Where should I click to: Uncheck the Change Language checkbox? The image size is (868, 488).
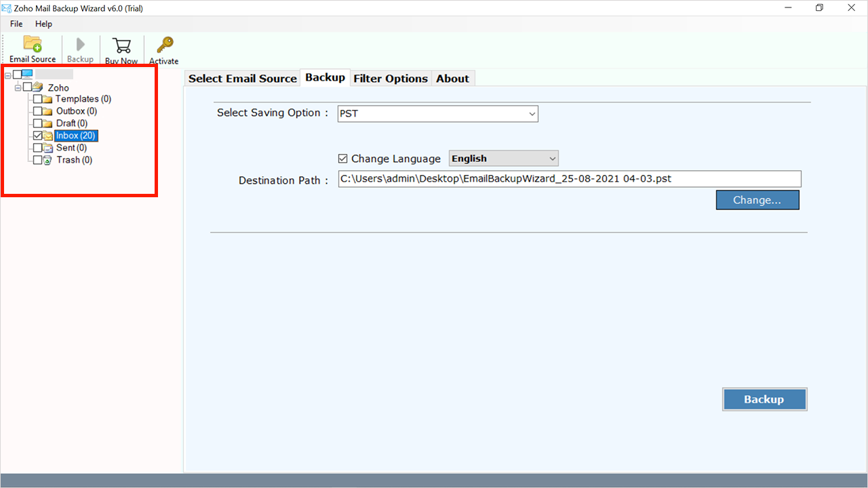(x=343, y=159)
